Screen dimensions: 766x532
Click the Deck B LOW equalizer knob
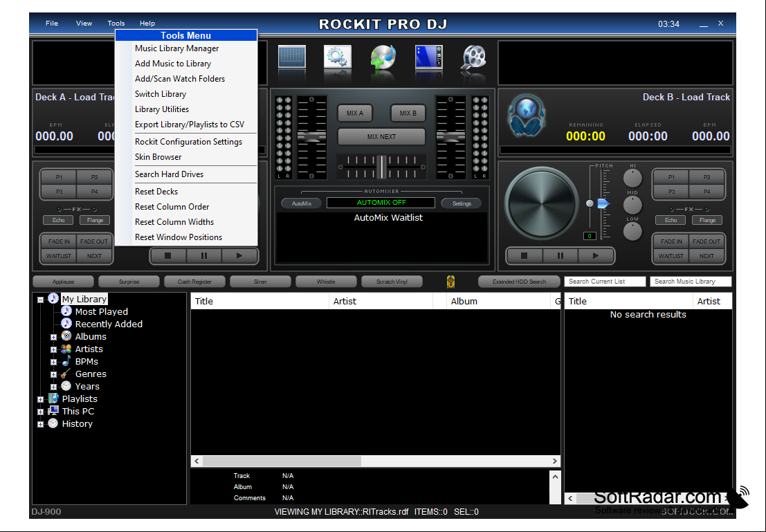point(632,232)
